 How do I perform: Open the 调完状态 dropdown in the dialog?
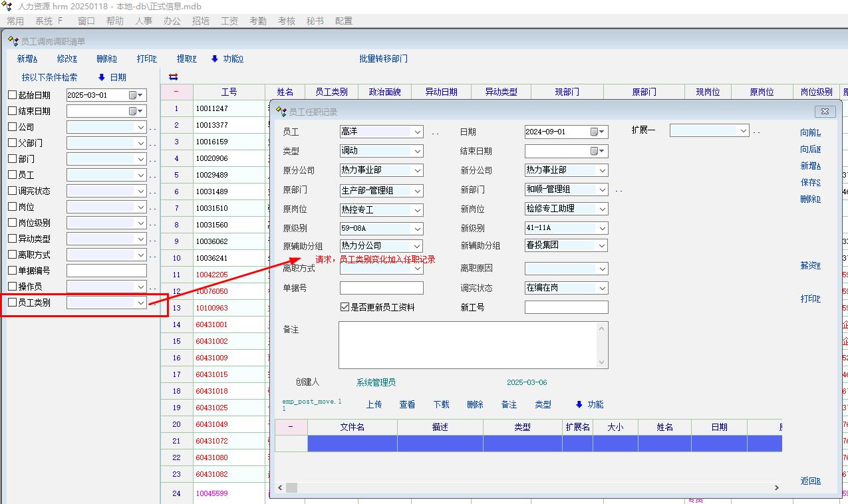(x=602, y=289)
